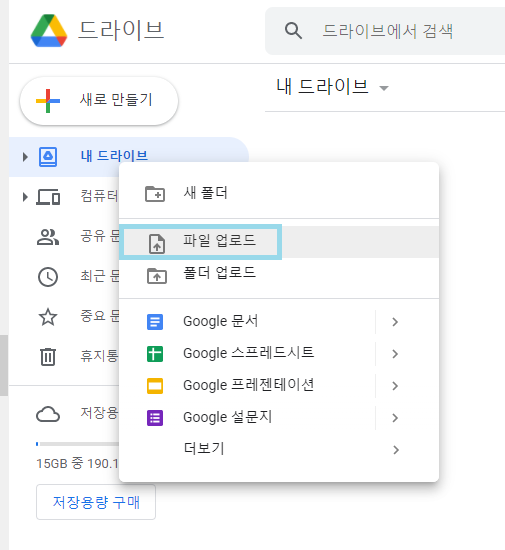Click the 내 드라이브 header title
505x550 pixels.
click(x=322, y=87)
